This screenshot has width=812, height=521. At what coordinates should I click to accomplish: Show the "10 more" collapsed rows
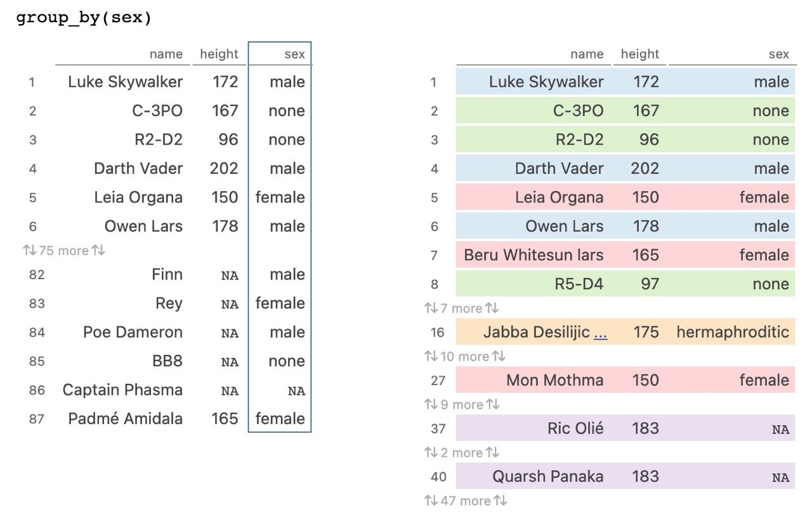(x=464, y=357)
